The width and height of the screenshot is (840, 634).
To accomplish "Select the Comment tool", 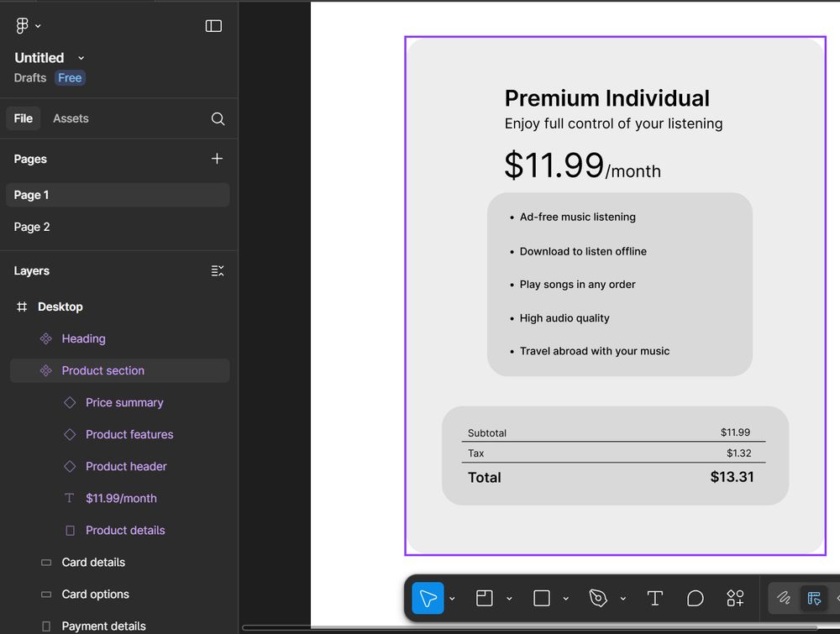I will coord(695,598).
